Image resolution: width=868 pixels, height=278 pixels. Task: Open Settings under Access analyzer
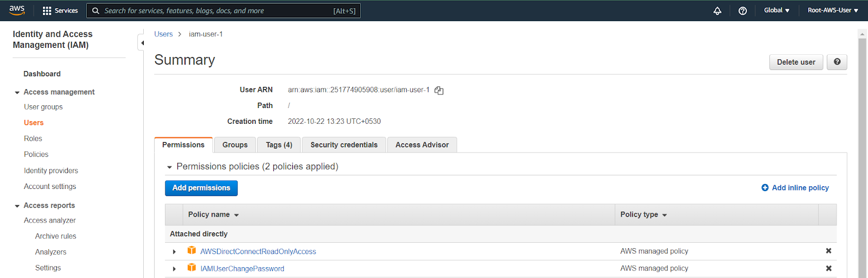48,268
